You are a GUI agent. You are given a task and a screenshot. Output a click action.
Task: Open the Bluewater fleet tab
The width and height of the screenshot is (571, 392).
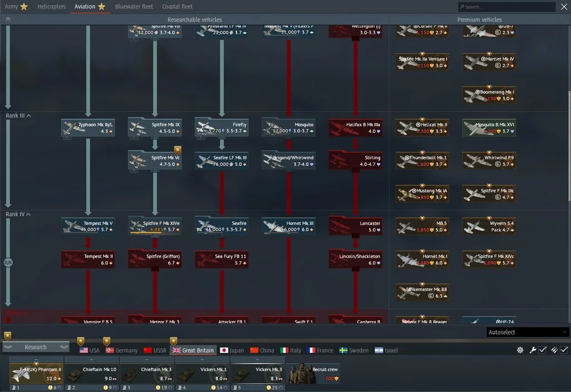(134, 7)
